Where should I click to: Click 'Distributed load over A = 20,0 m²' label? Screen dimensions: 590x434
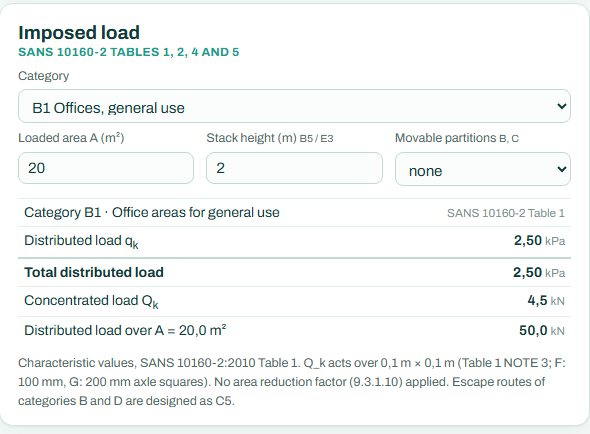coord(125,330)
